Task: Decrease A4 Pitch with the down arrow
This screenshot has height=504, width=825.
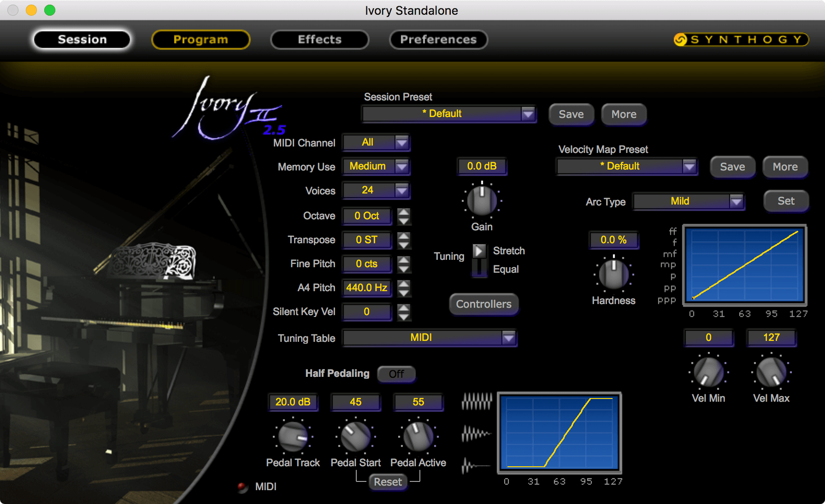Action: 404,292
